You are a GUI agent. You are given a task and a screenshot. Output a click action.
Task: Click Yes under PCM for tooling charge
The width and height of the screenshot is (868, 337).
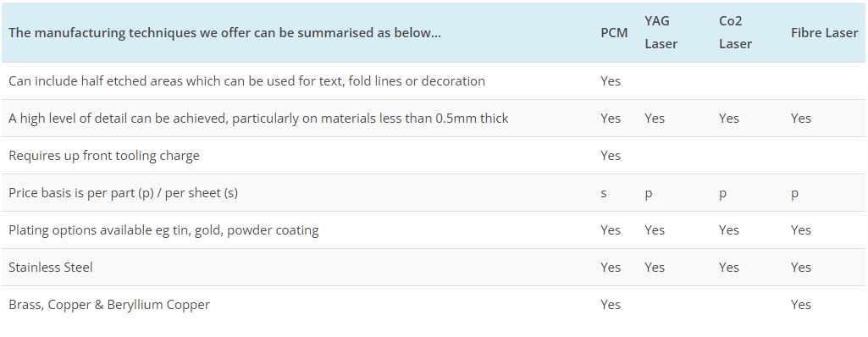tap(611, 156)
